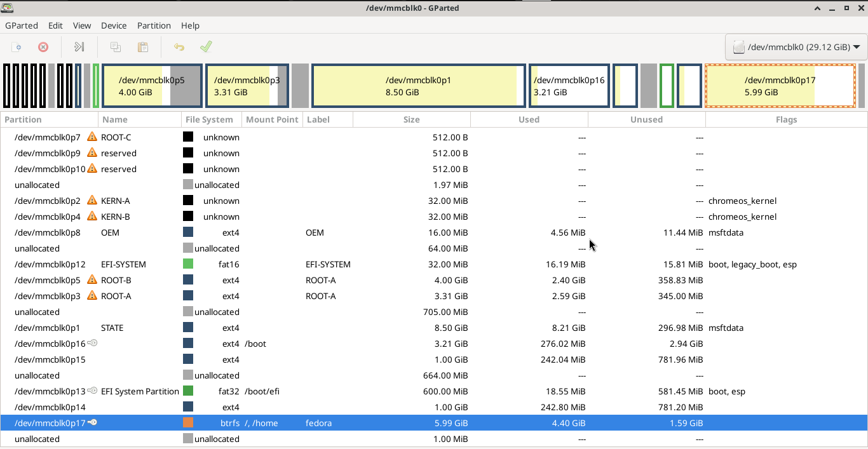
Task: Click the fat16 green color swatch
Action: click(188, 264)
